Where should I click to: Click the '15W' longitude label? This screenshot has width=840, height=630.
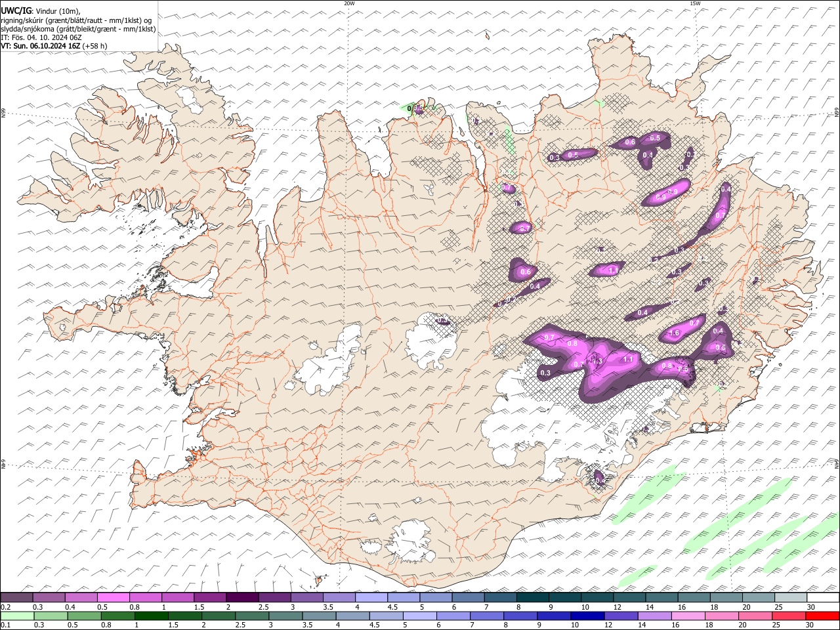(695, 3)
